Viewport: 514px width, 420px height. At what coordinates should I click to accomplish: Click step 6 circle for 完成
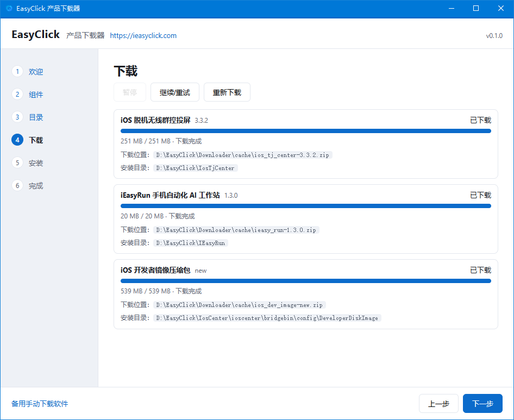[x=17, y=186]
